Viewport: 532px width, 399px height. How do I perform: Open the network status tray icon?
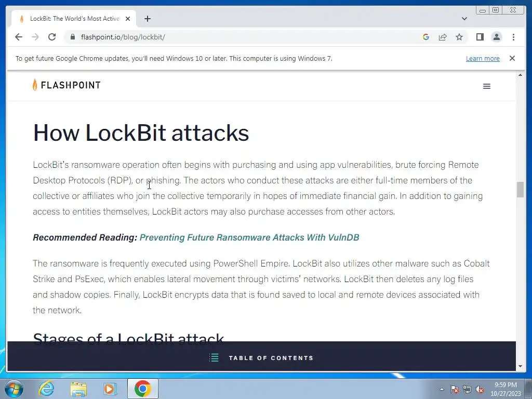pyautogui.click(x=467, y=389)
